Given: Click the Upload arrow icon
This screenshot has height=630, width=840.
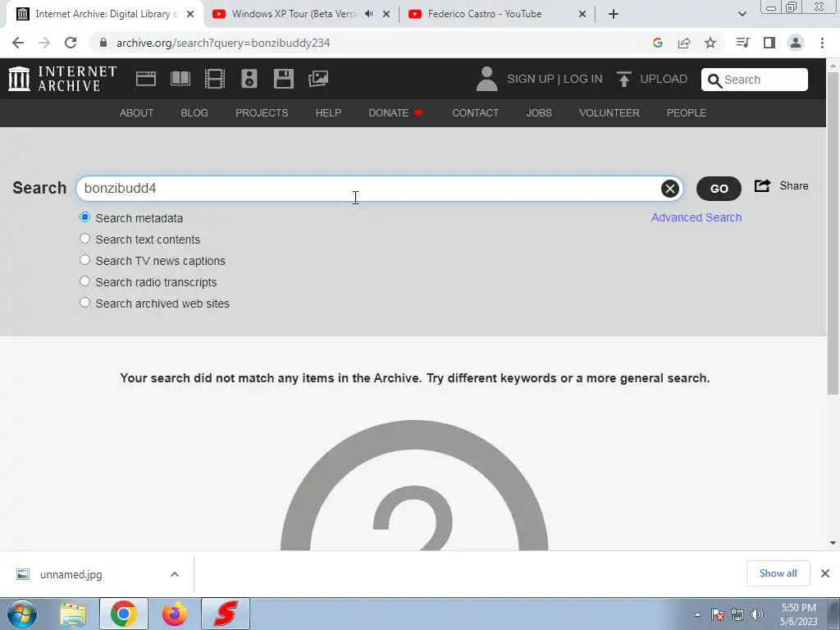Looking at the screenshot, I should coord(623,79).
